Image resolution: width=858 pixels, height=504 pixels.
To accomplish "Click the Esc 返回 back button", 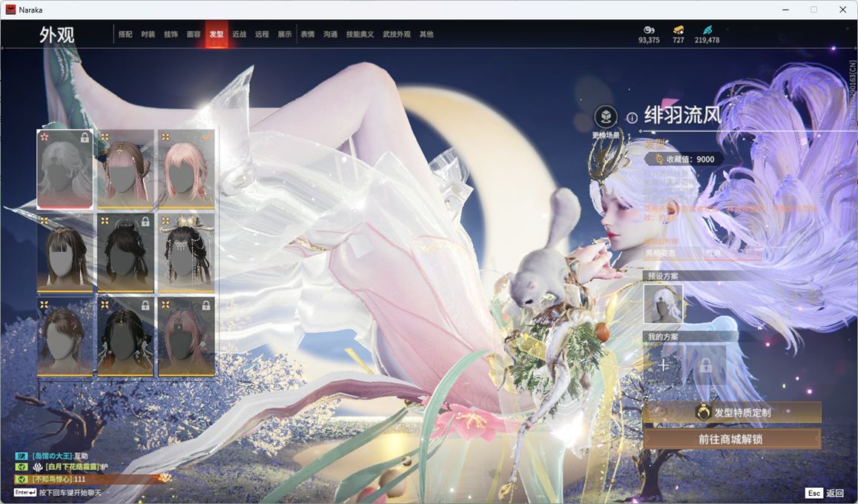I will tap(824, 493).
